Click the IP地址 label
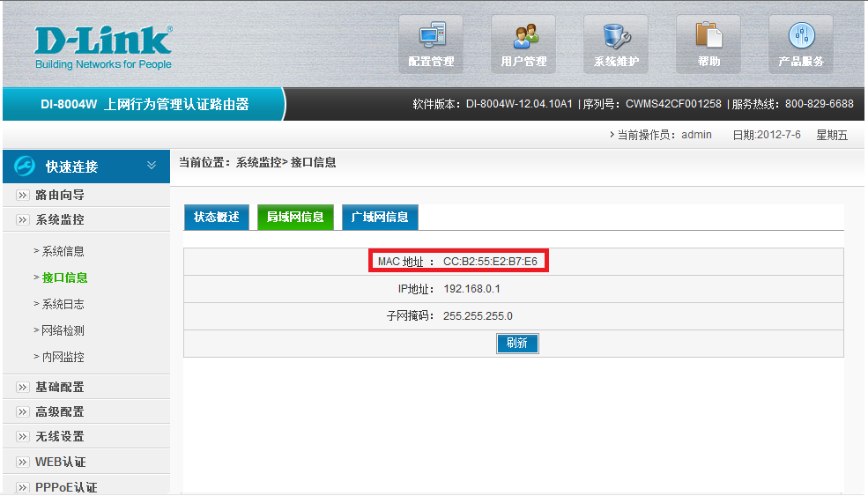 point(415,289)
